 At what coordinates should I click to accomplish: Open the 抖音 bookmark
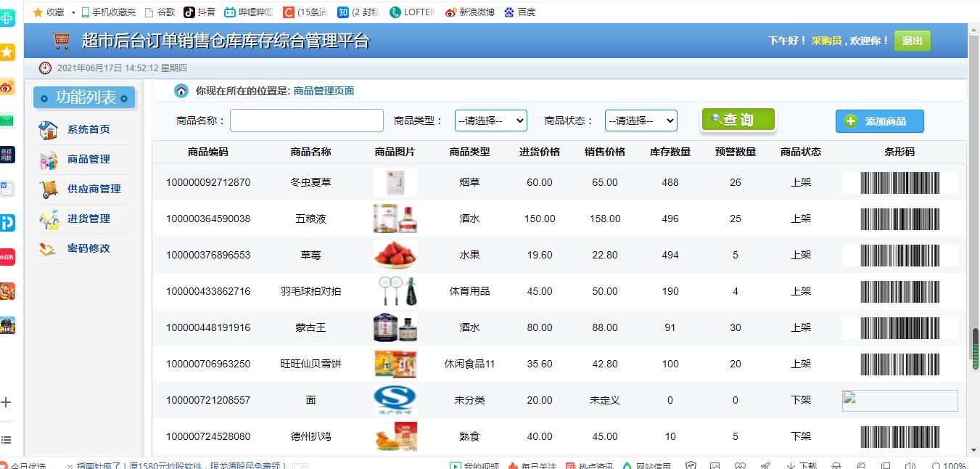click(x=199, y=12)
